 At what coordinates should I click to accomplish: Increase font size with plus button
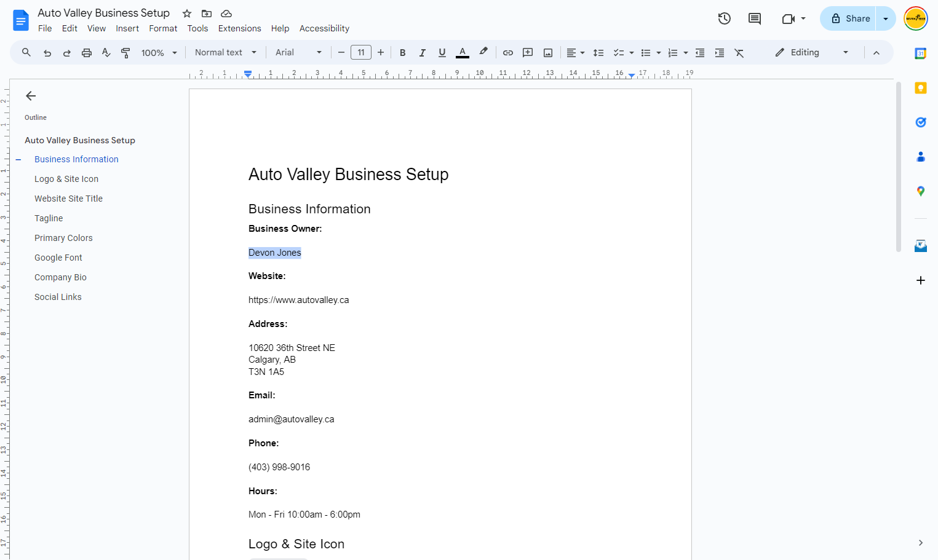[x=381, y=53]
